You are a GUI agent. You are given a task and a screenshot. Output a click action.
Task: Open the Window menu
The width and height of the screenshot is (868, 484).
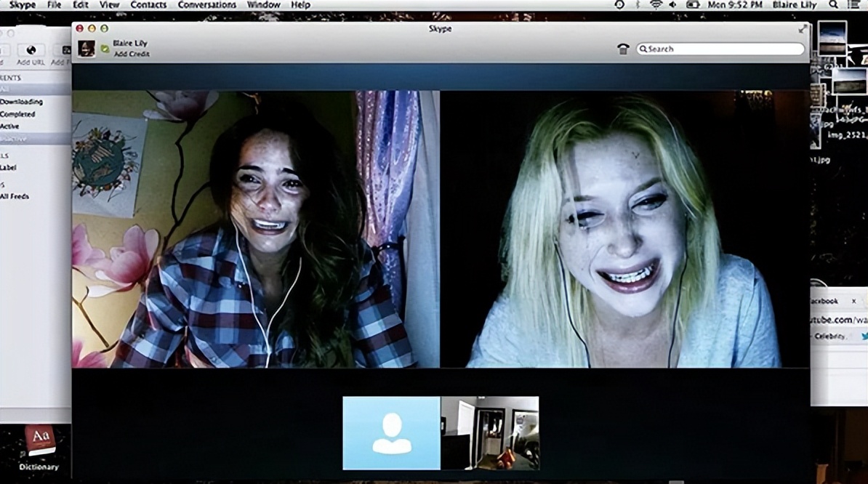(263, 5)
